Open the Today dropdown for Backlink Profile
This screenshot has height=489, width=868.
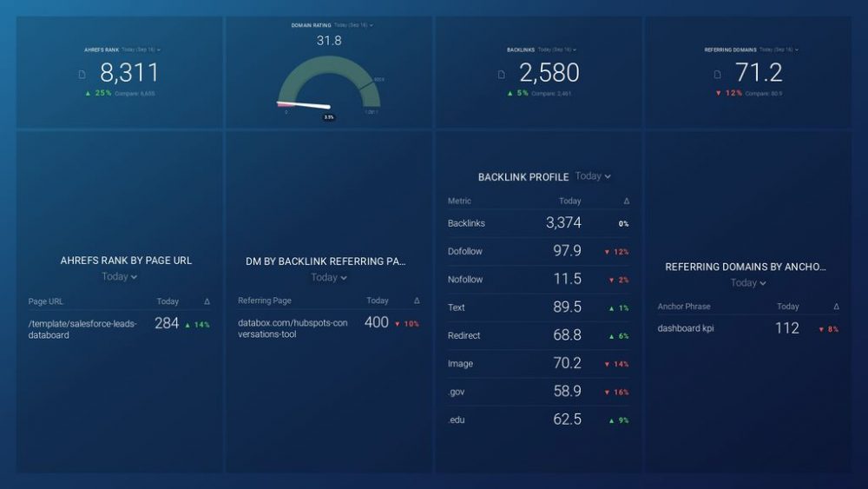coord(593,176)
